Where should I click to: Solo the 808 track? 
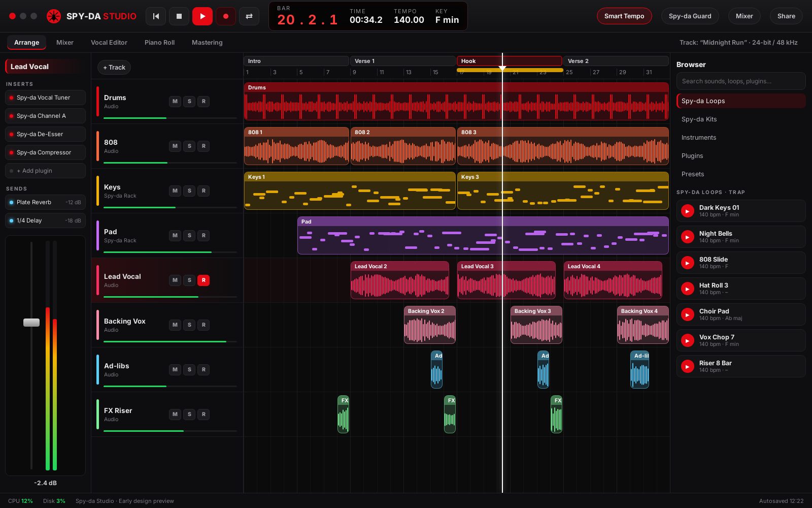point(189,146)
